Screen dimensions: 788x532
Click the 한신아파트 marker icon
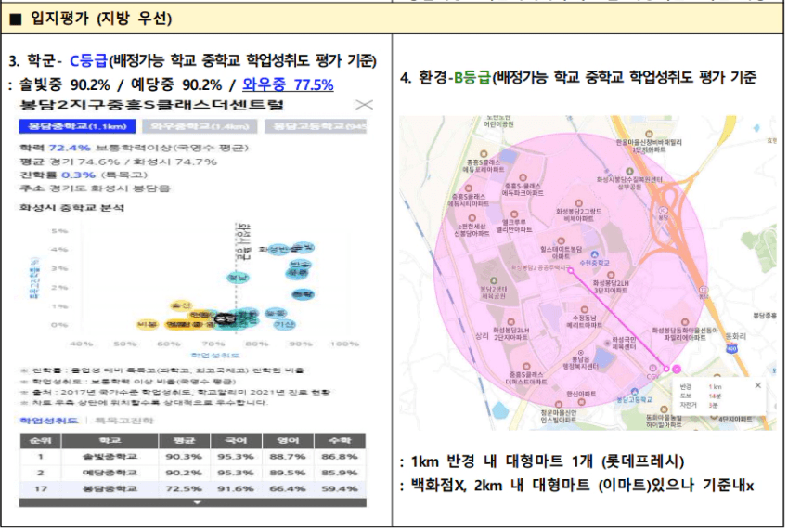coord(581,401)
